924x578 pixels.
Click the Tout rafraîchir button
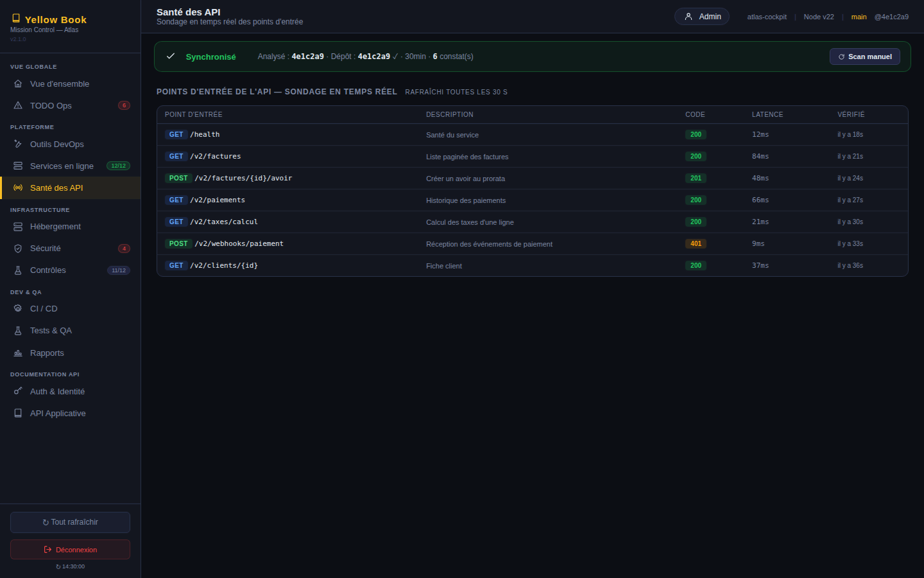pyautogui.click(x=70, y=522)
